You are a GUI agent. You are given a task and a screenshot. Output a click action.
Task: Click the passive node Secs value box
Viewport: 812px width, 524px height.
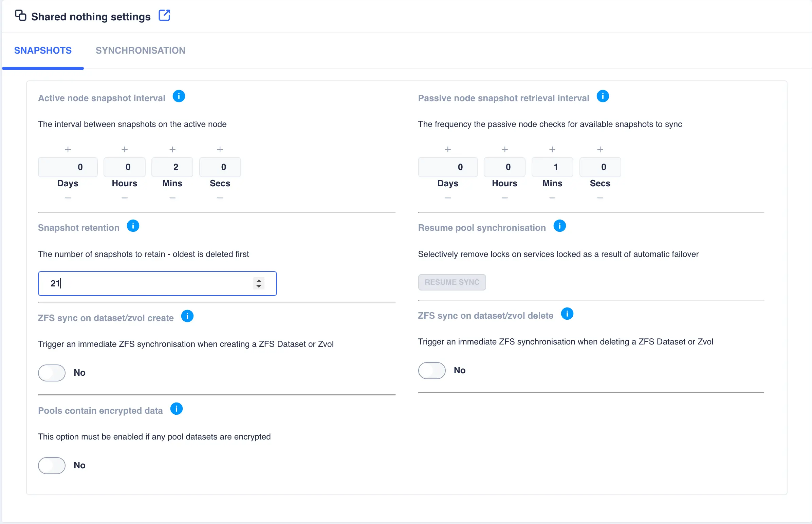599,167
